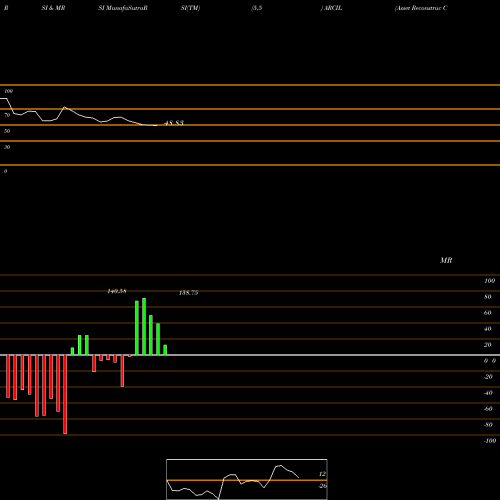Screen dimensions: 500x500
Task: Click the 12 label in mini chart
Action: 322,474
